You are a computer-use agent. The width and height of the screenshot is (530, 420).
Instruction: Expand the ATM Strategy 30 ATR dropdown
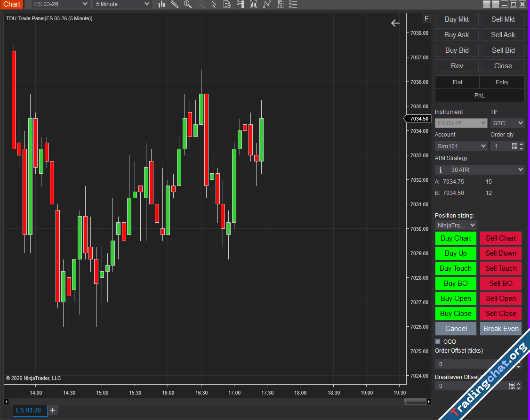tap(480, 170)
